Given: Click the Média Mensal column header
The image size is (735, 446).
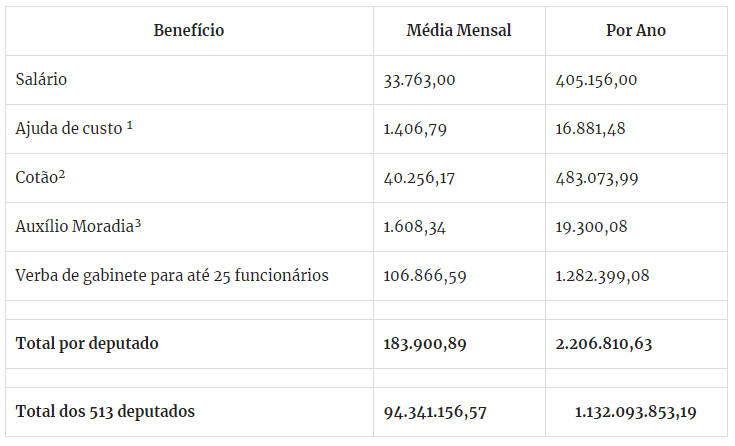Looking at the screenshot, I should click(459, 30).
